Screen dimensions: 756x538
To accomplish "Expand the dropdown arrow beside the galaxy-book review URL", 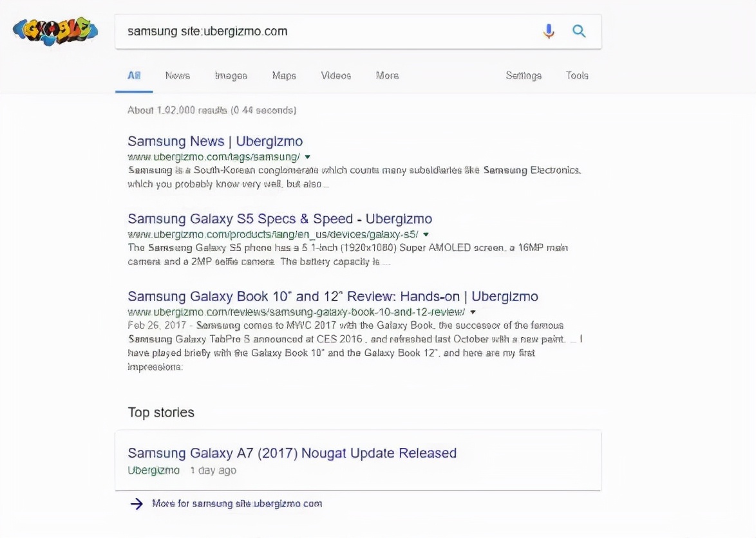I will click(x=473, y=312).
